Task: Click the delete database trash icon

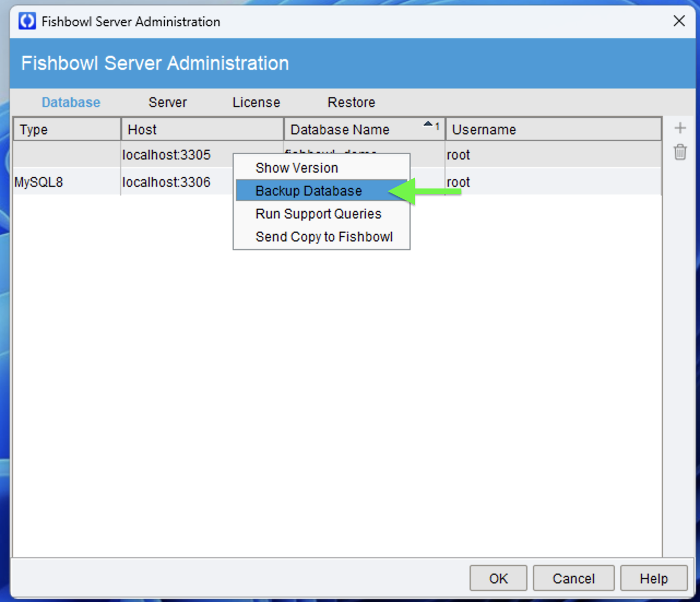Action: coord(680,153)
